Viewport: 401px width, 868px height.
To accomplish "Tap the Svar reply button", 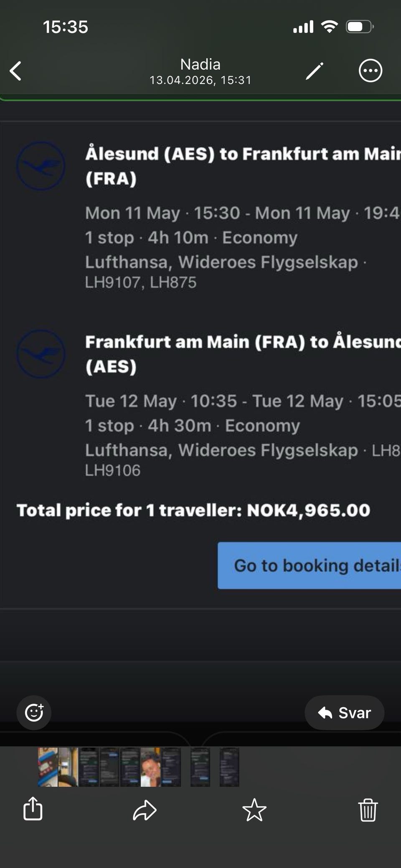I will (x=344, y=712).
